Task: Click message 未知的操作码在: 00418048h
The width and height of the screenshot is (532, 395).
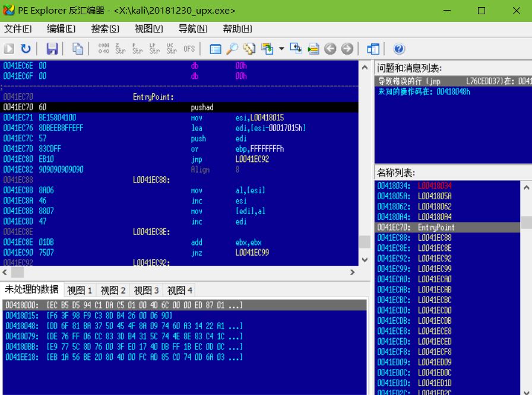Action: click(x=424, y=91)
